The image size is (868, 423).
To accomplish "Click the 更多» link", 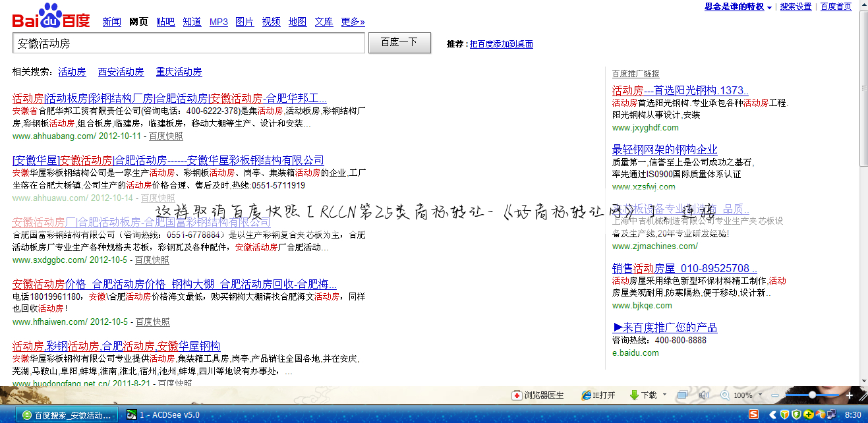I will pyautogui.click(x=353, y=22).
